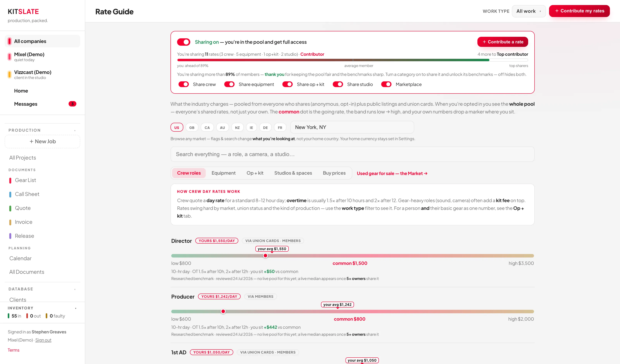The height and width of the screenshot is (364, 620).
Task: Click the KITSLATE logo
Action: coord(23,12)
